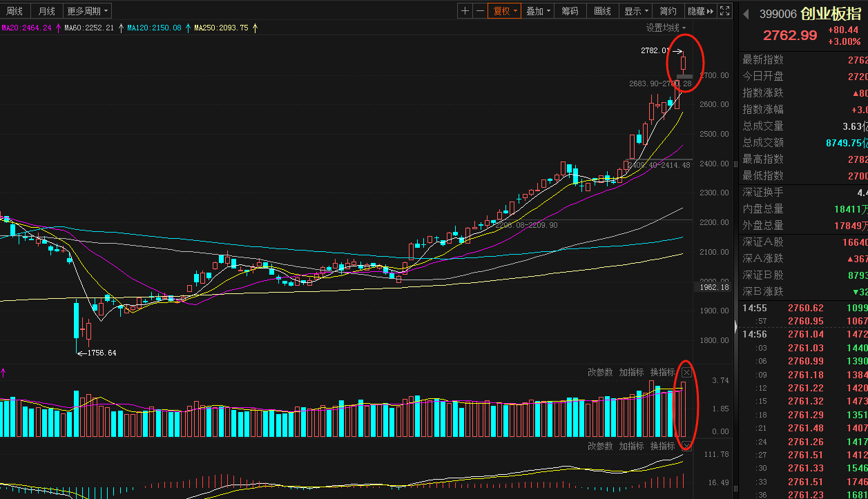Click the arrow next to MA20 value
The image size is (868, 499).
click(58, 28)
